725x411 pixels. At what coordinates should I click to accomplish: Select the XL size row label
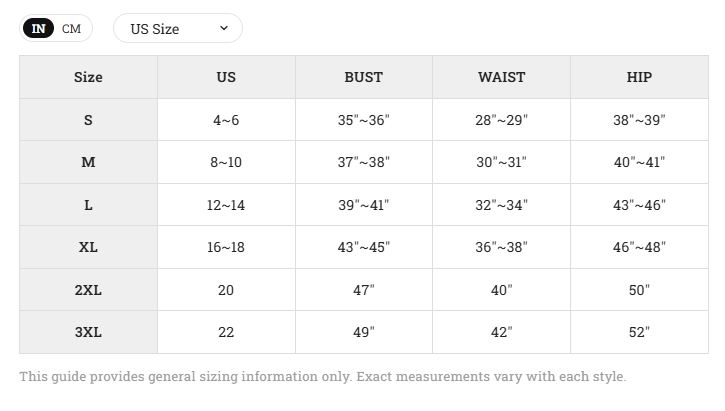pos(88,247)
